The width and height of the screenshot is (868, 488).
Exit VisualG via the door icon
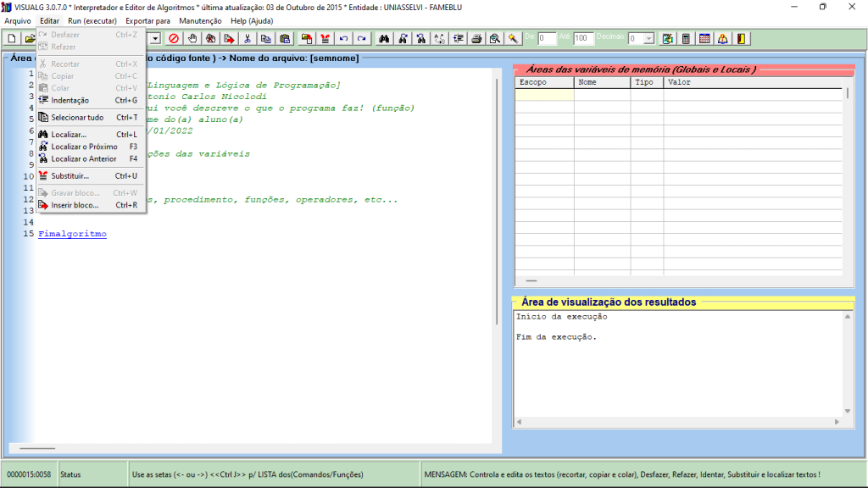pos(739,38)
